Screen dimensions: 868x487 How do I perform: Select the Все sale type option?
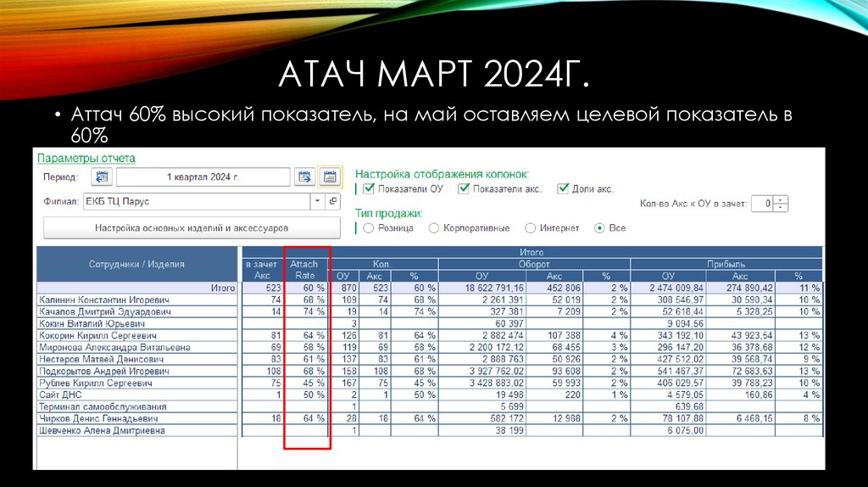coord(600,228)
